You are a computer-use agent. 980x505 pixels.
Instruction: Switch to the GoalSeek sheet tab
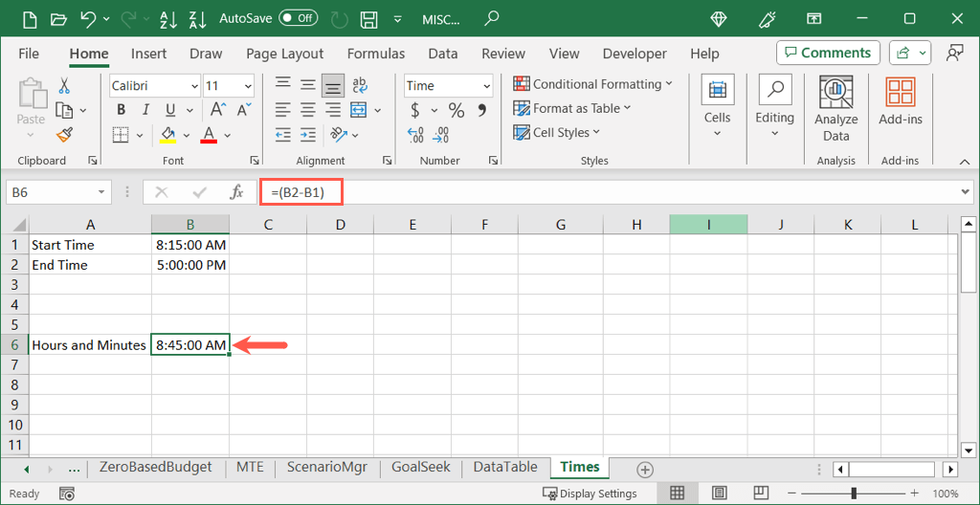click(421, 467)
